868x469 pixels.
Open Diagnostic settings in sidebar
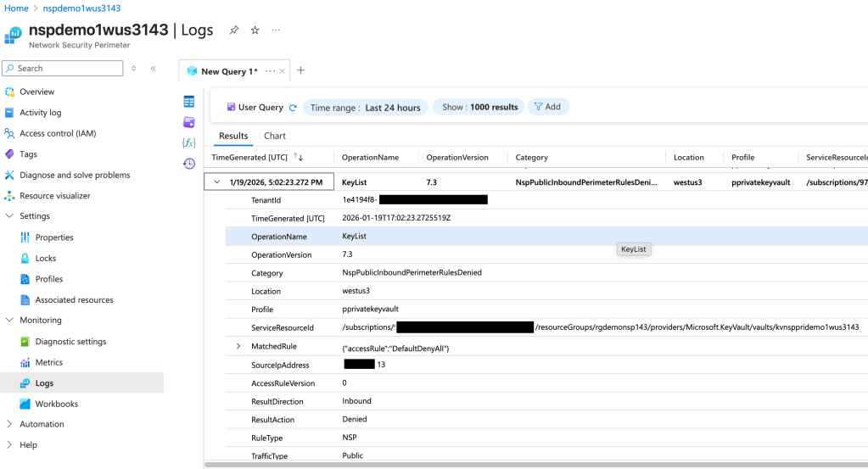(70, 342)
